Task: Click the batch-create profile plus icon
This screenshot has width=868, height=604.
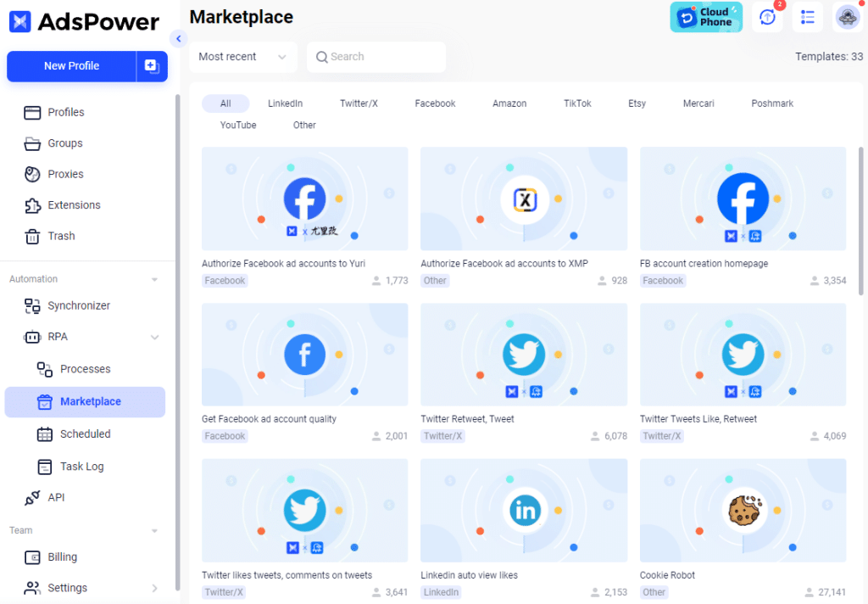Action: click(152, 66)
